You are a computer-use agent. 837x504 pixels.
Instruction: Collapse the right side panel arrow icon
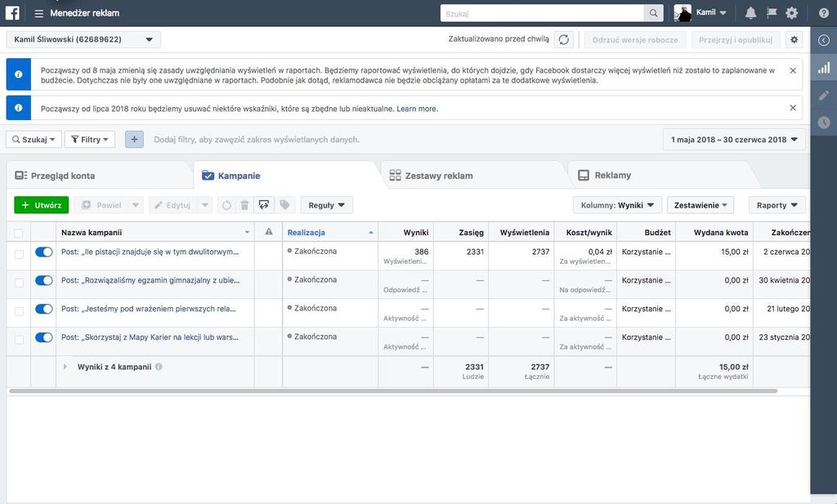tap(824, 41)
